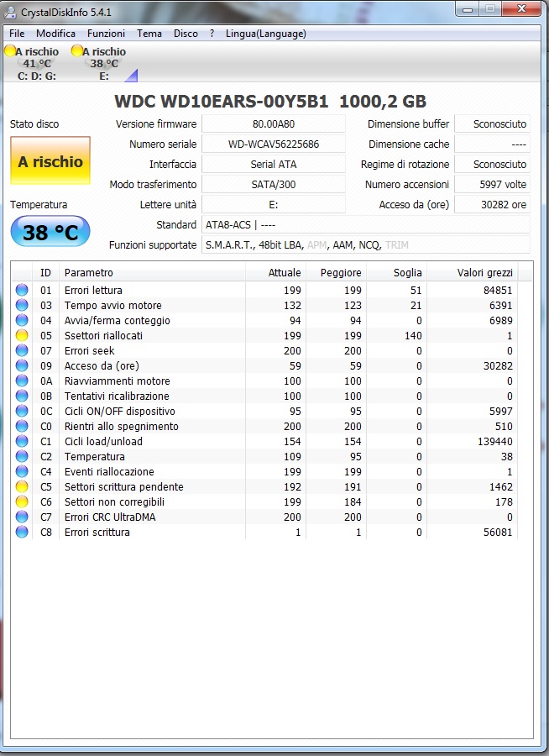
Task: Click the Dimensione cache value field
Action: pyautogui.click(x=492, y=144)
